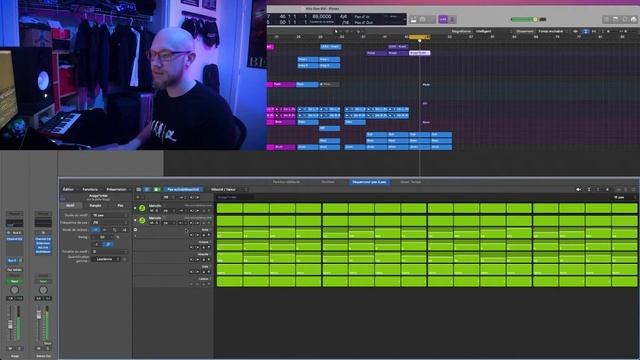Click Arpge channel strip pan knob
Viewport: 640px width, 360px height.
point(14,290)
